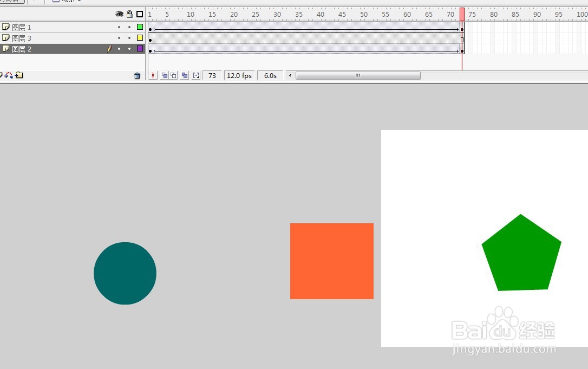The image size is (588, 369).
Task: Click the horizontal timeline scrollbar thumb
Action: (358, 75)
